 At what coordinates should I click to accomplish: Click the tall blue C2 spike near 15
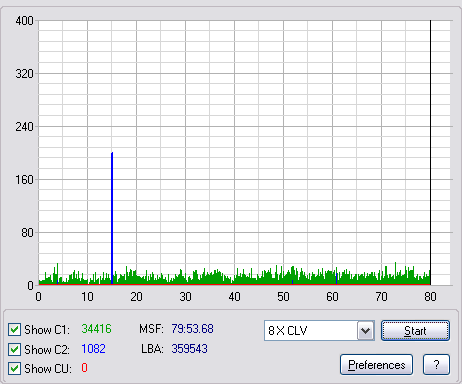[x=112, y=218]
